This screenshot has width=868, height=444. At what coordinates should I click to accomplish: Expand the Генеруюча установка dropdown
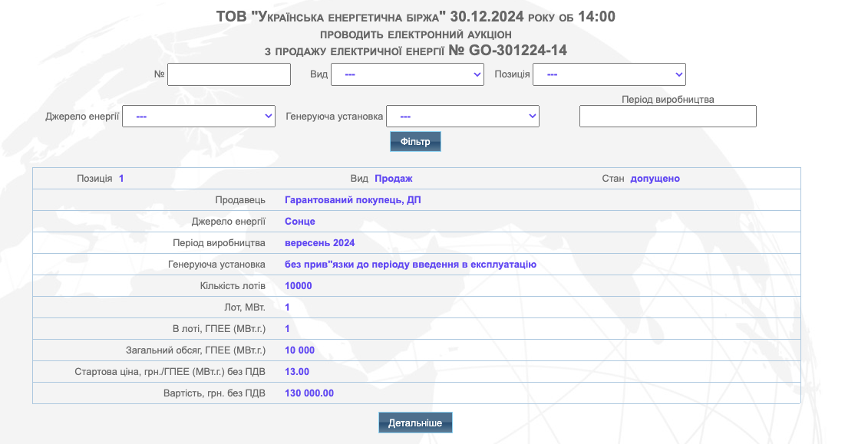point(463,116)
